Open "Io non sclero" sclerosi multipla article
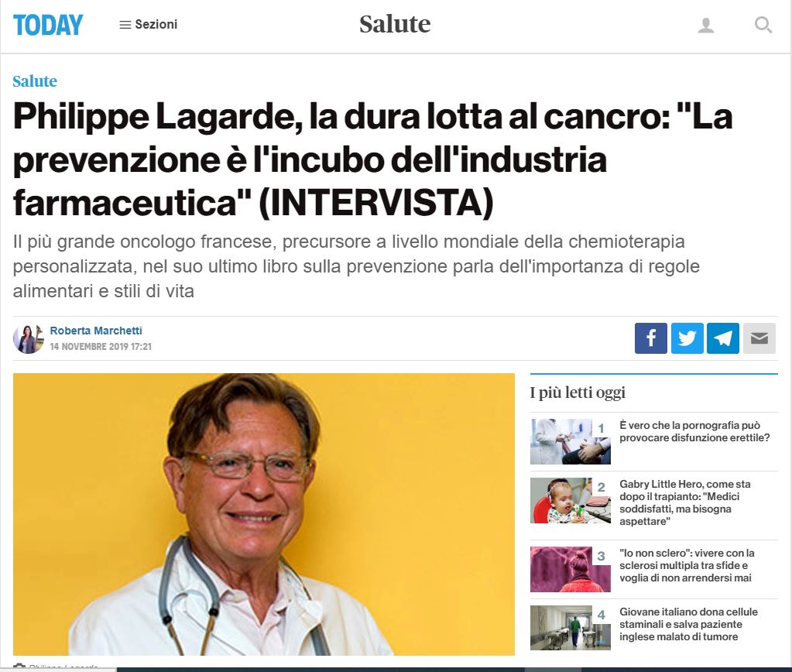The height and width of the screenshot is (672, 792). [x=687, y=565]
